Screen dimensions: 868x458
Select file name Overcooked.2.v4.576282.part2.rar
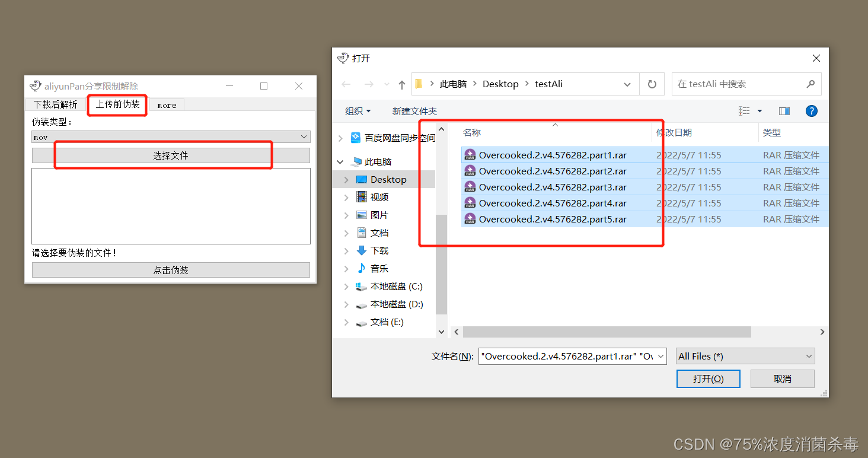(553, 171)
